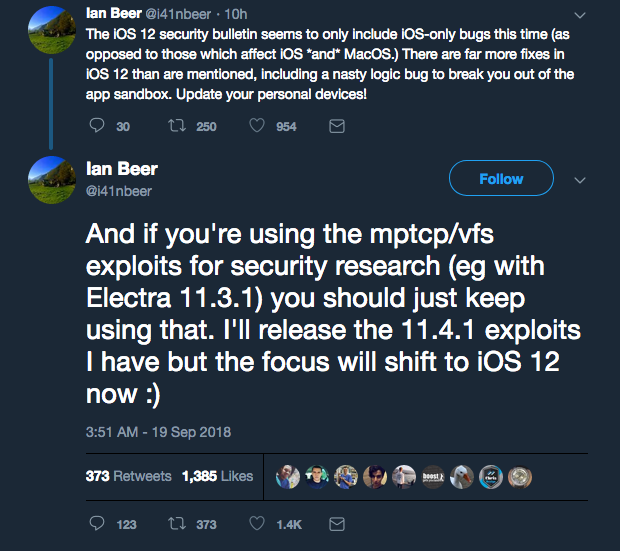Follow Ian Beer
Screen dimensions: 620x551
coord(501,178)
